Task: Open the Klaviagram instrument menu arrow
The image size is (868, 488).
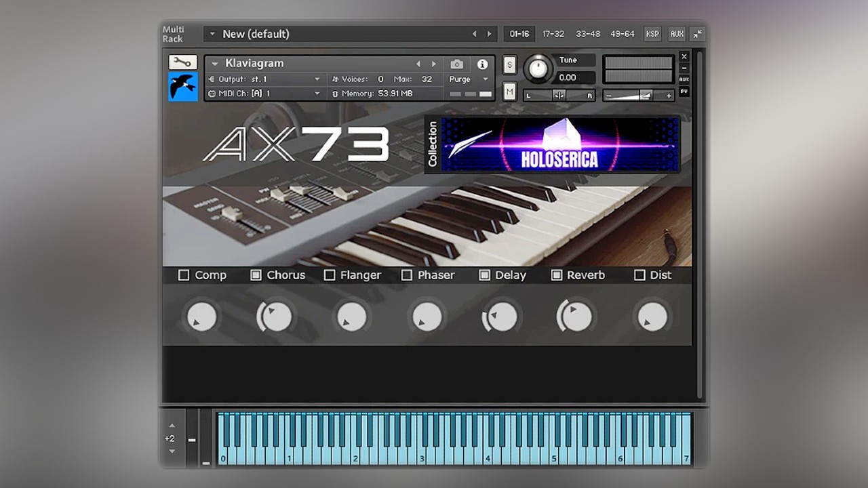Action: tap(215, 64)
